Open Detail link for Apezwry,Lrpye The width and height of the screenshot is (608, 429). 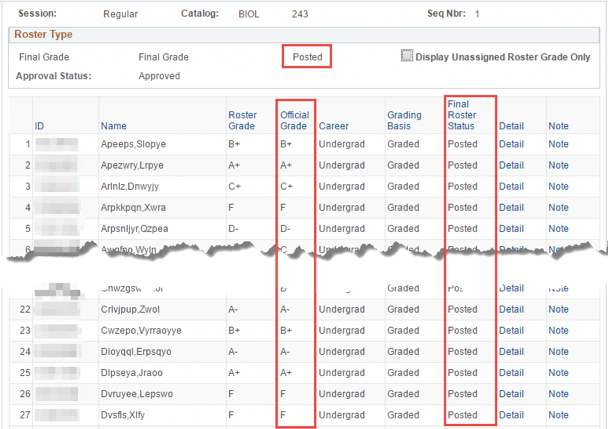click(511, 165)
